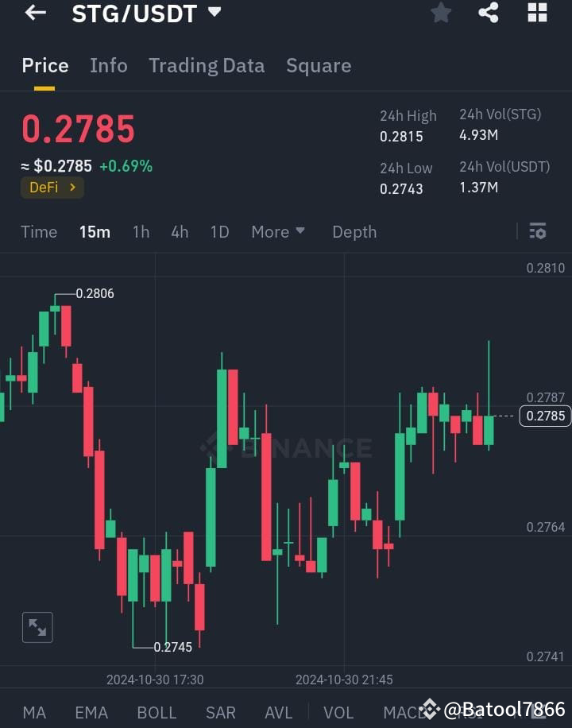
Task: Toggle the VOL indicator
Action: 338,713
